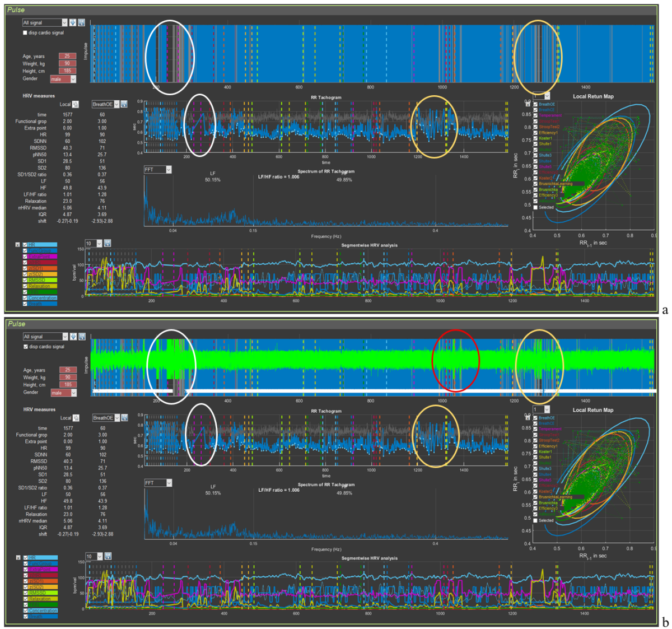
Task: Click the Concentration legend color swatch in panel a
Action: pos(43,298)
